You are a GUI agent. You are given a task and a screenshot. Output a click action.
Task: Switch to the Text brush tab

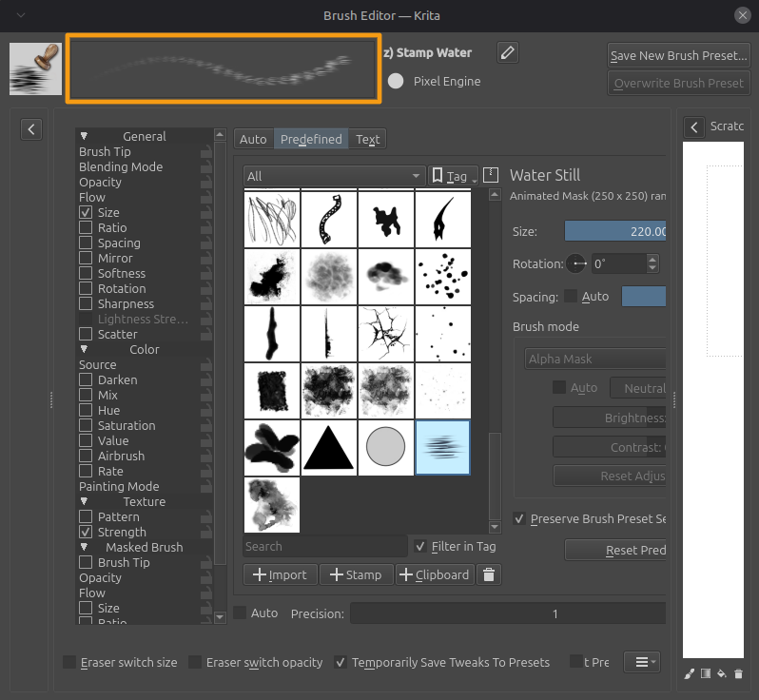[367, 139]
